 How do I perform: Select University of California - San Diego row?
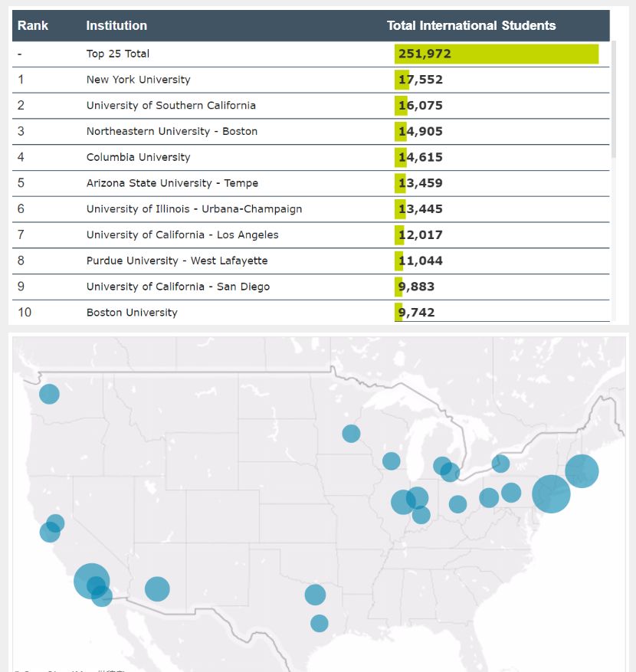coord(310,287)
